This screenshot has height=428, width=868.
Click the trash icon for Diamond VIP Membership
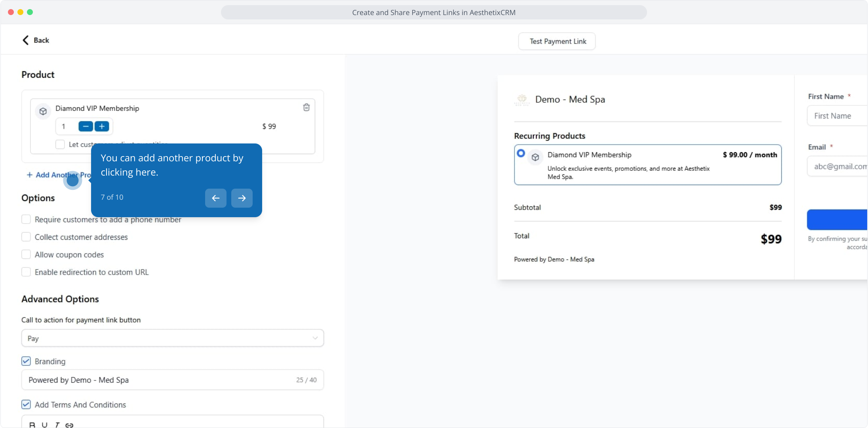pyautogui.click(x=306, y=107)
